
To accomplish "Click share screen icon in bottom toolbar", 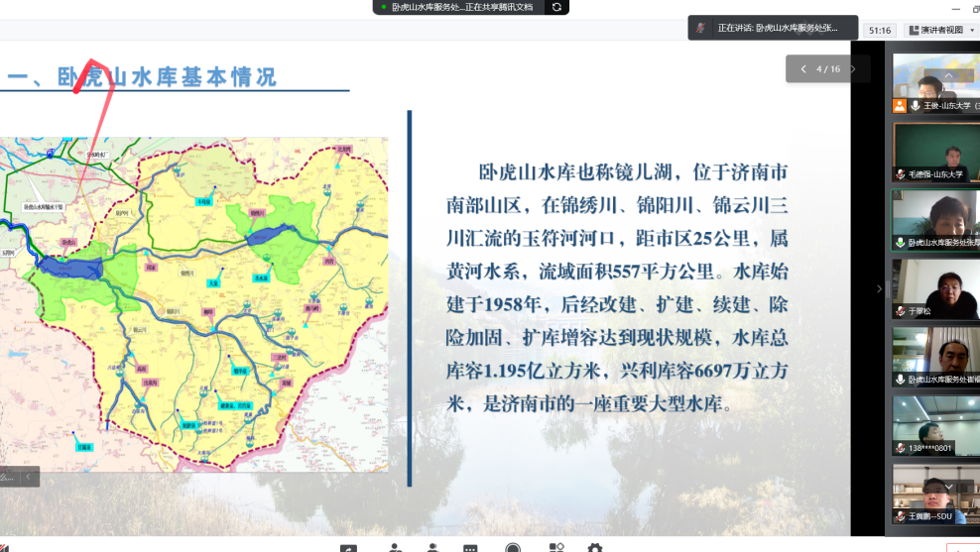I will pos(347,548).
